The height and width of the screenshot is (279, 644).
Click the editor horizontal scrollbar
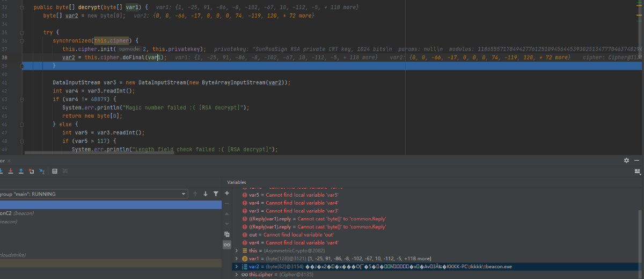99,153
